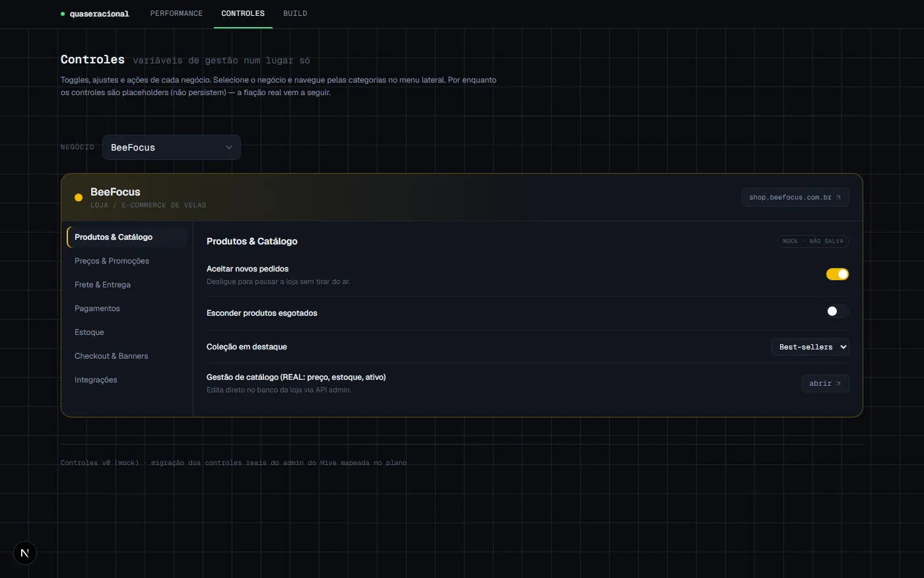Expand the Best-sellers collection dropdown
This screenshot has height=578, width=924.
[810, 347]
